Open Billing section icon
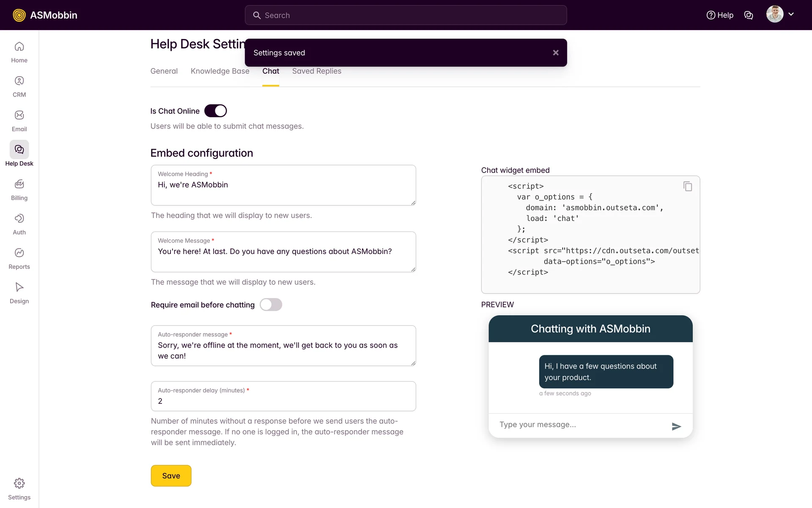Screen dimensions: 812x508 point(19,184)
